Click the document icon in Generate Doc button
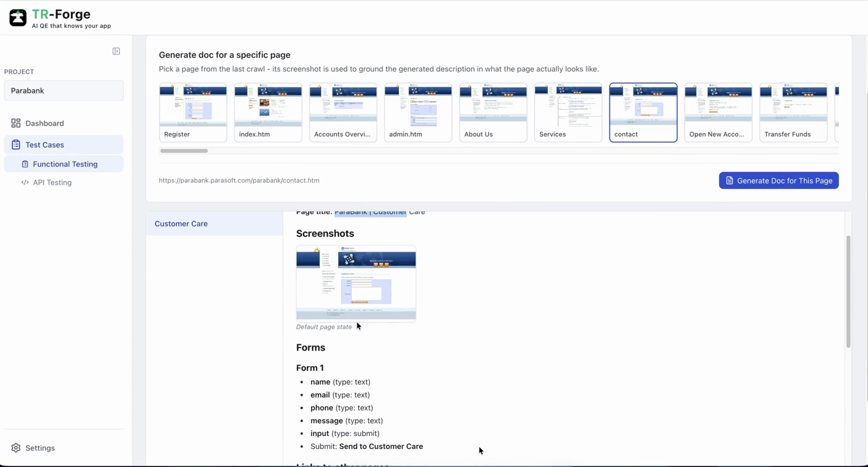868x467 pixels. [730, 180]
